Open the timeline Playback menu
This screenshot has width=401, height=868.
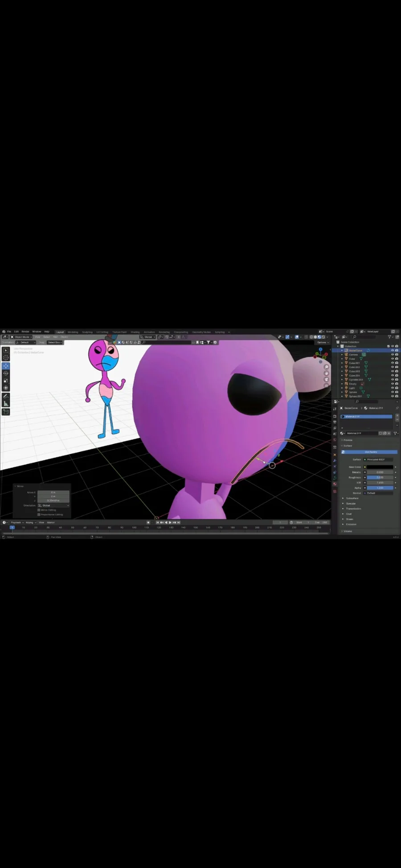pyautogui.click(x=17, y=523)
